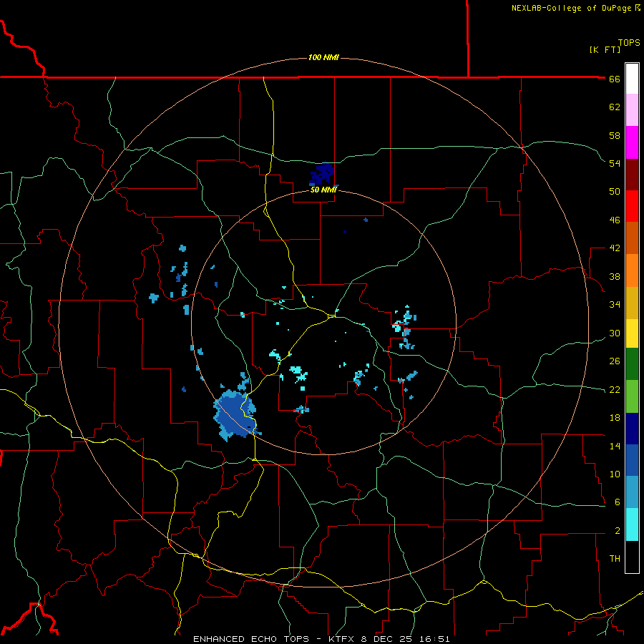Image resolution: width=644 pixels, height=644 pixels.
Task: Click the '62' legend scale value
Action: (x=615, y=107)
